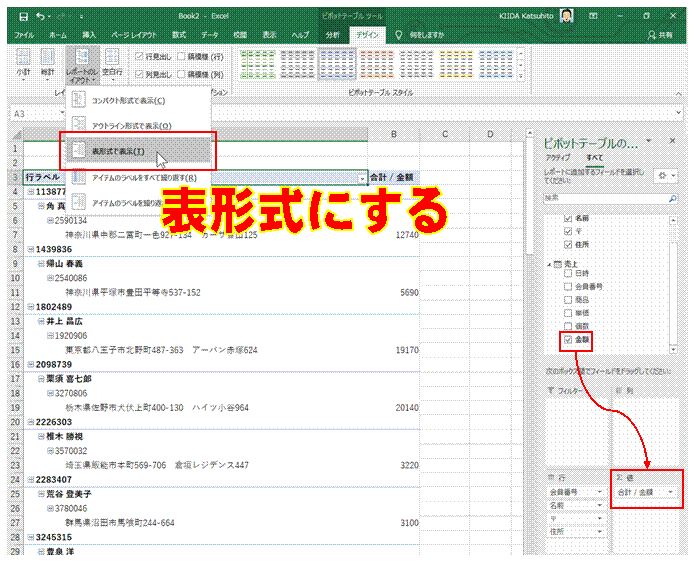
Task: Uncheck the 住所 field checkbox
Action: pos(568,244)
